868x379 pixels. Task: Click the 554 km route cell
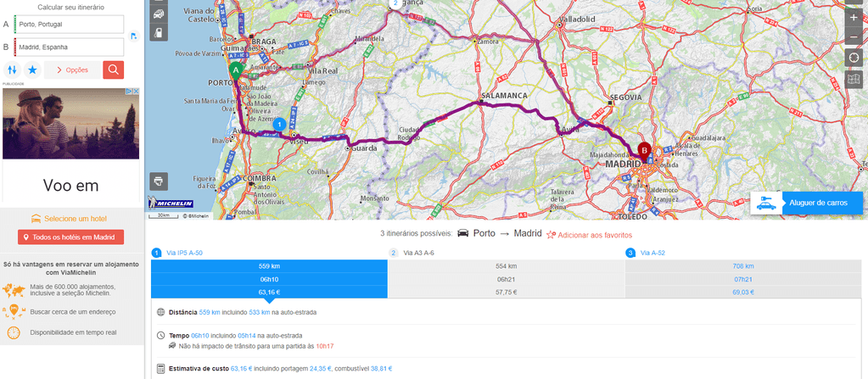(506, 266)
